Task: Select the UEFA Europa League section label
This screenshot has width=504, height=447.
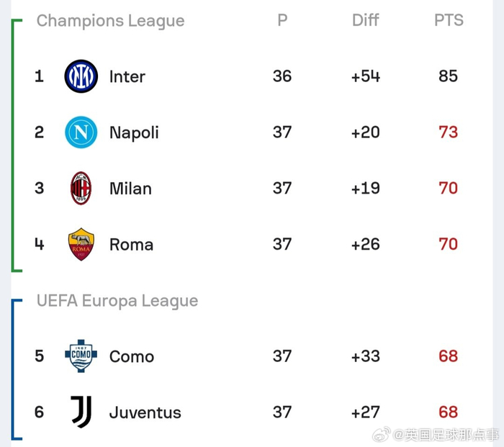Action: click(x=117, y=301)
